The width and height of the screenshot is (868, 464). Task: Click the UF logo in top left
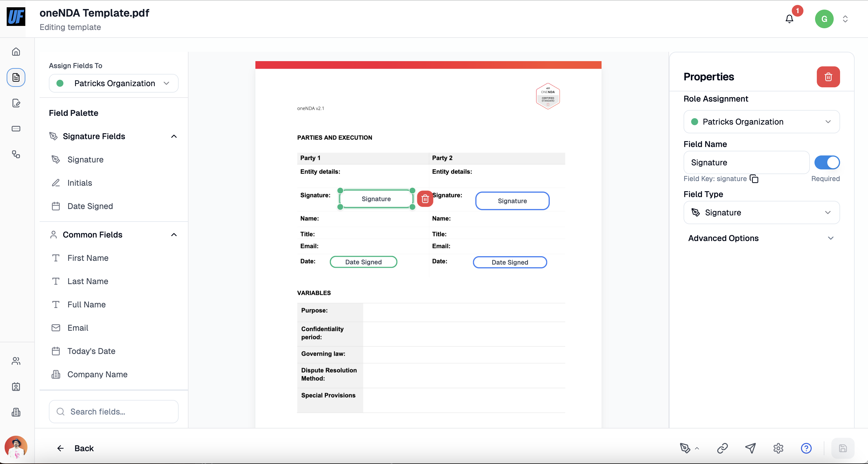click(16, 16)
